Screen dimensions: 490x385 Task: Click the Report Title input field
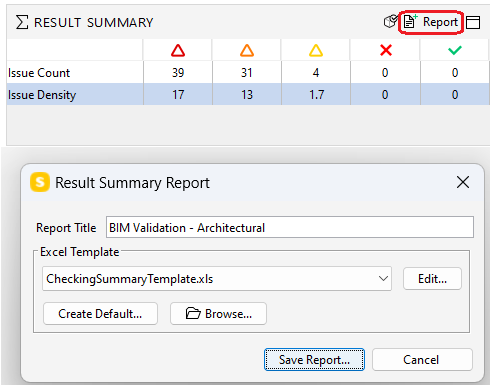[x=290, y=227]
